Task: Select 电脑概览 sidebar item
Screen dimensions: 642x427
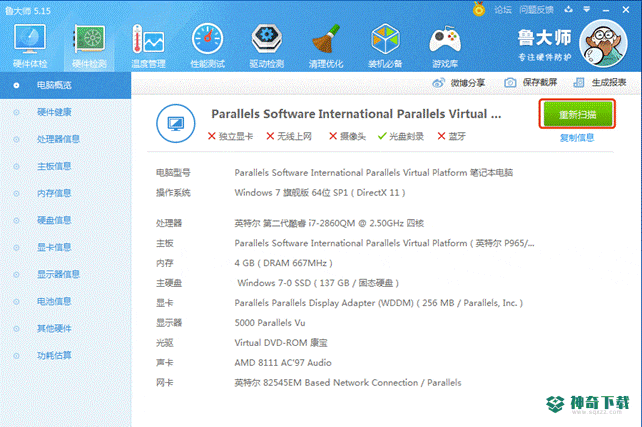Action: click(66, 85)
